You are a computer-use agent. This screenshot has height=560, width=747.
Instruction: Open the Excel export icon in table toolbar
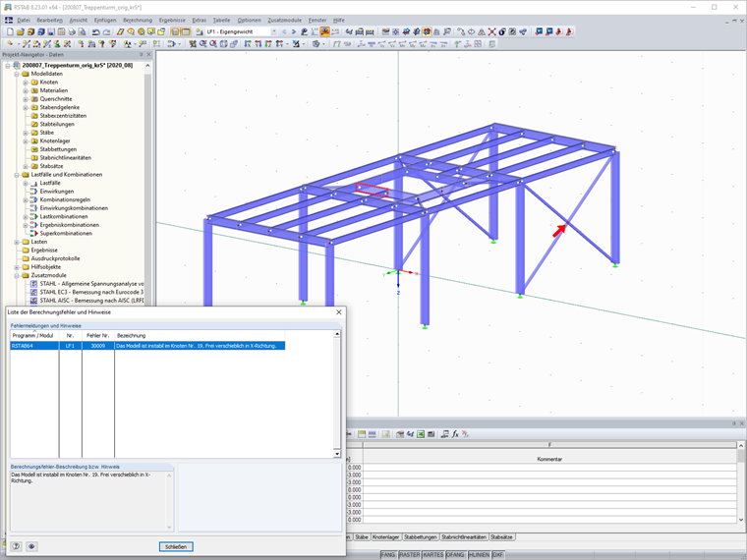click(421, 434)
